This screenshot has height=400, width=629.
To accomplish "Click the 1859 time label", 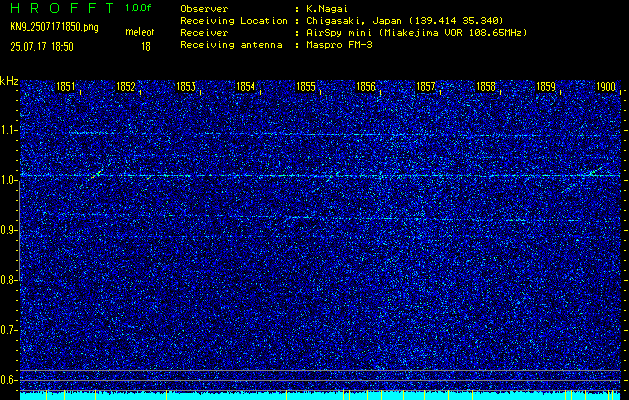I will tap(546, 87).
